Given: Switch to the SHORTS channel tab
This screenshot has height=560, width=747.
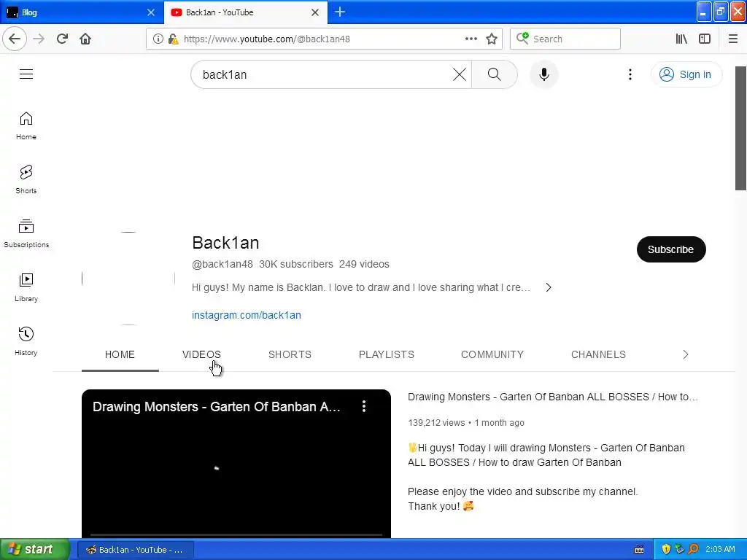Looking at the screenshot, I should (x=290, y=355).
